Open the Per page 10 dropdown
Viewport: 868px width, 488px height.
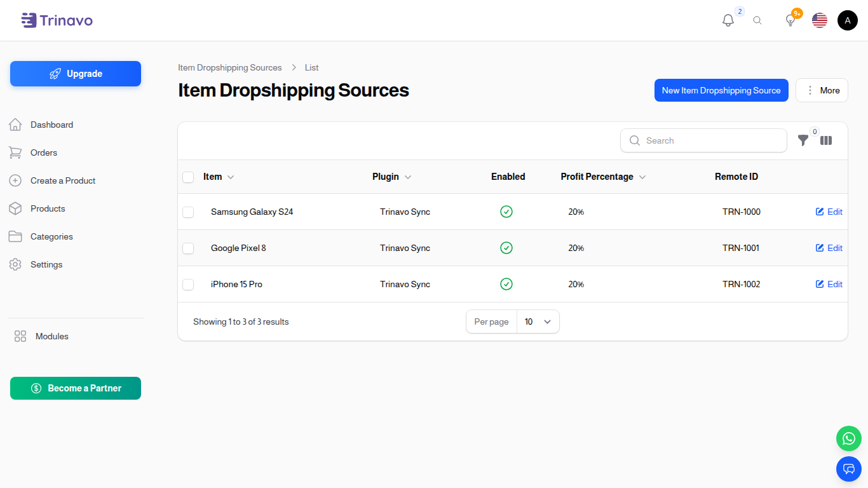538,322
